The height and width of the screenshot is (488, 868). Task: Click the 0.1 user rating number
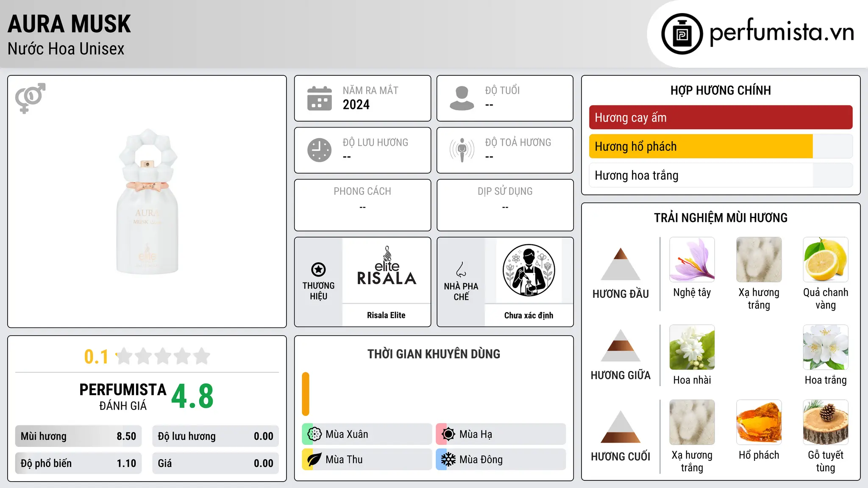tap(96, 357)
